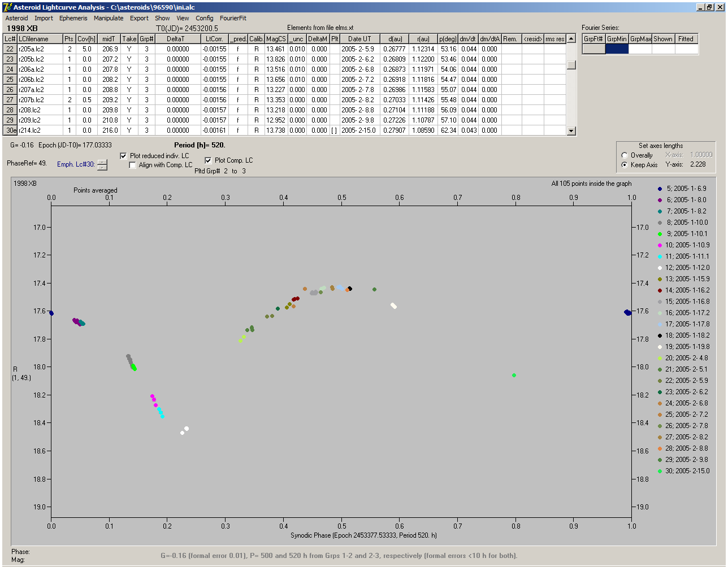The height and width of the screenshot is (567, 728).
Task: Select row 26 header button
Action: [x=10, y=90]
